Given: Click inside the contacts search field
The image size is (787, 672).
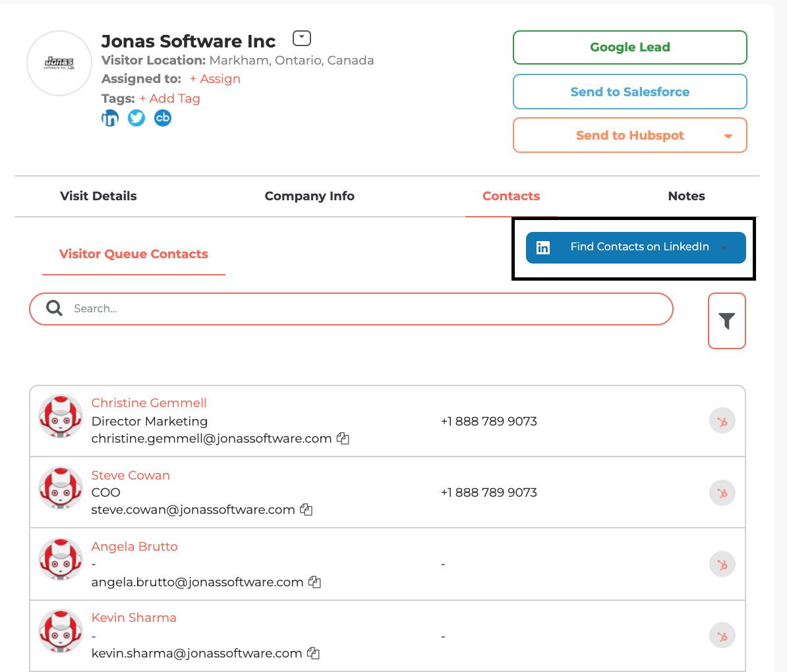Looking at the screenshot, I should 264,308.
